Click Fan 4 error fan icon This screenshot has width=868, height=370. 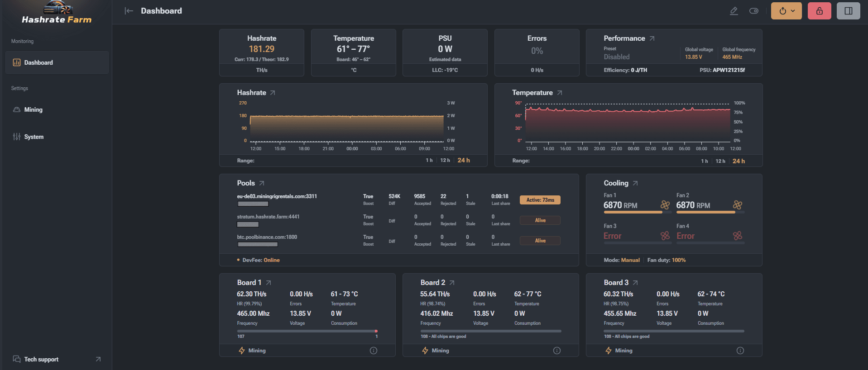[738, 236]
